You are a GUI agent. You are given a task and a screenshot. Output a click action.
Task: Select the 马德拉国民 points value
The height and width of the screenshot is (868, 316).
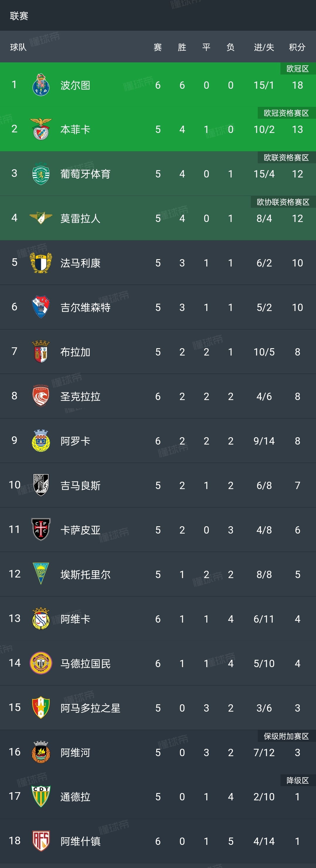(298, 664)
